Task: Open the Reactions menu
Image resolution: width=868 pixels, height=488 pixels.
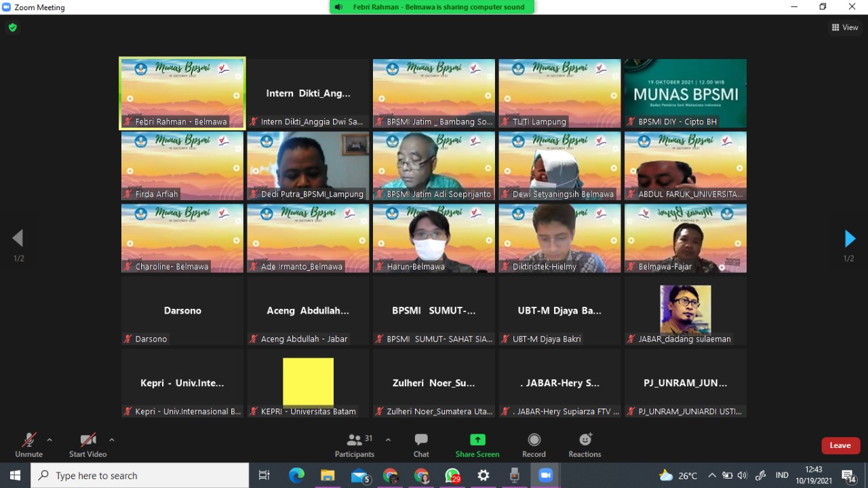Action: click(585, 440)
